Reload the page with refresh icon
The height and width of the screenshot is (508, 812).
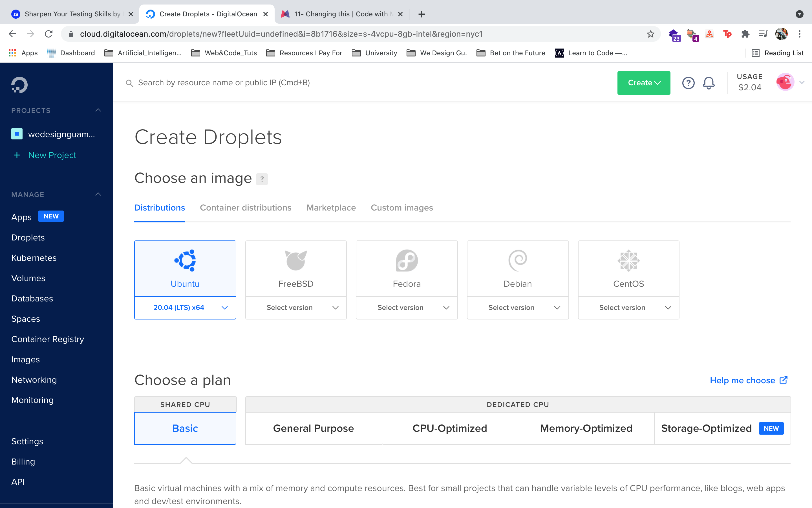tap(49, 34)
